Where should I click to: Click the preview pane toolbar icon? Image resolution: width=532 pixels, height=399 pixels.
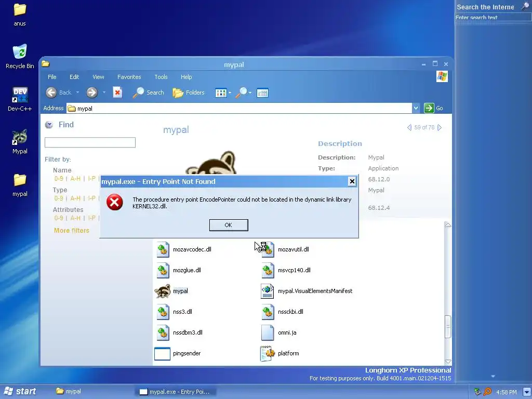coord(262,92)
